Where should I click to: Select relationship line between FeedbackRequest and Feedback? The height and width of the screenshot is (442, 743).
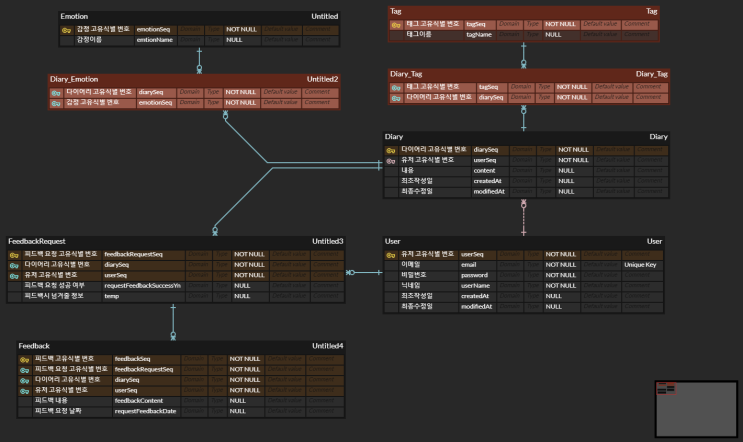click(x=173, y=322)
